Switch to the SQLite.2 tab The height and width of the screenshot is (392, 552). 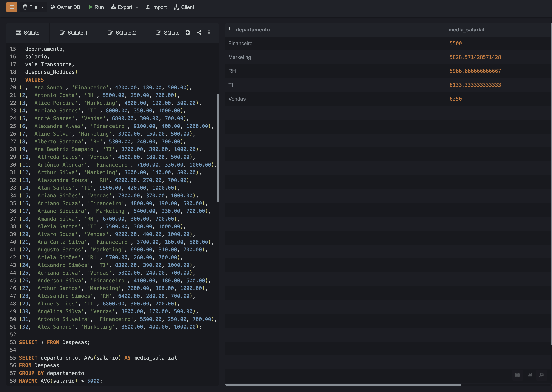(122, 33)
